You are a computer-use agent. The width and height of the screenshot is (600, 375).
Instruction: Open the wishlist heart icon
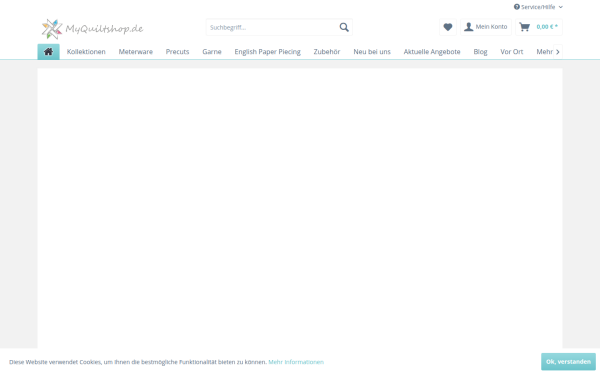[448, 27]
